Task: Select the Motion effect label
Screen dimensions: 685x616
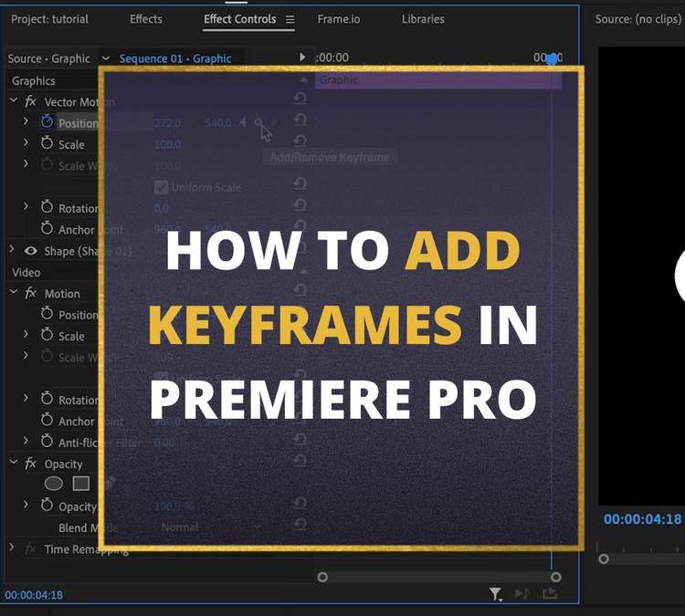Action: click(x=62, y=294)
